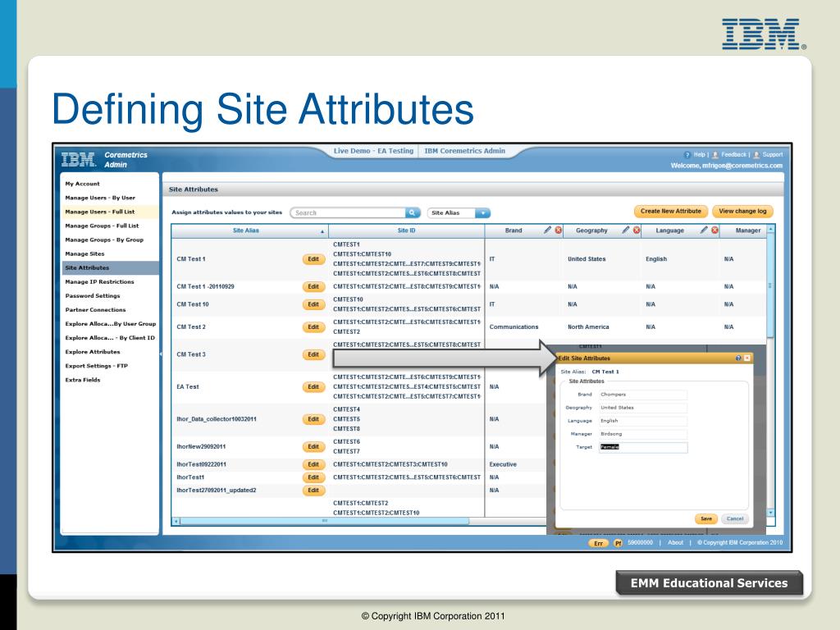Click Create New Attribute button
The height and width of the screenshot is (630, 840).
tap(671, 211)
